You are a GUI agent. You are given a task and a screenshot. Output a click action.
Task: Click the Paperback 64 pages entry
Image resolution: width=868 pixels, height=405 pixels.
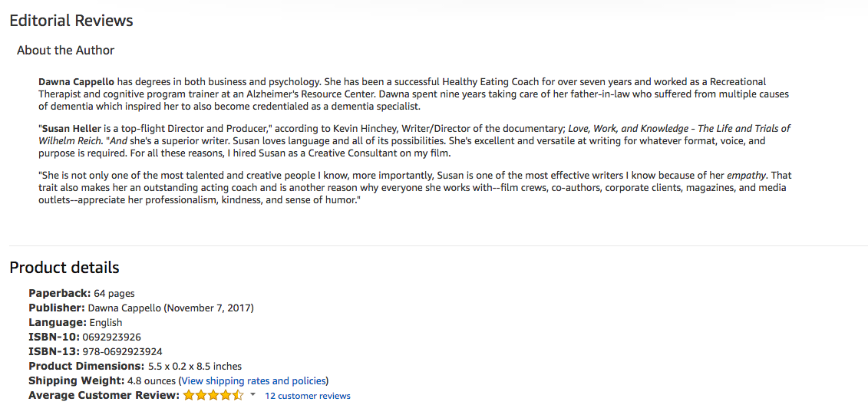pos(81,293)
